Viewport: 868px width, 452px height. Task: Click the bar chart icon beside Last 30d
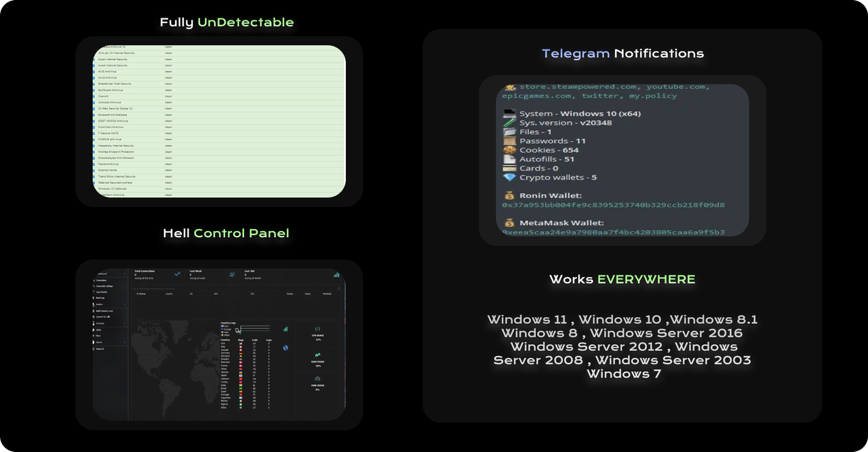tap(336, 274)
